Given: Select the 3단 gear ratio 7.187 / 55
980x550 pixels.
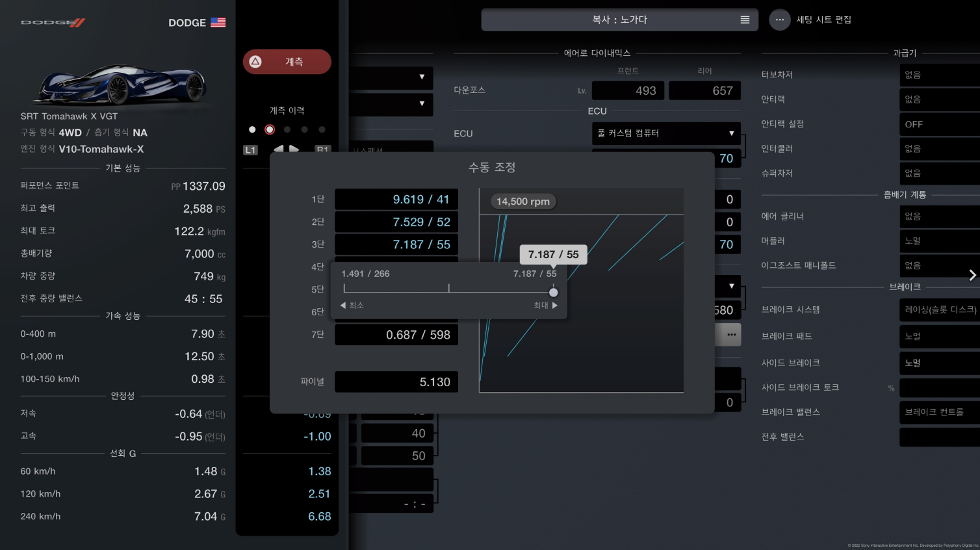Looking at the screenshot, I should (396, 244).
